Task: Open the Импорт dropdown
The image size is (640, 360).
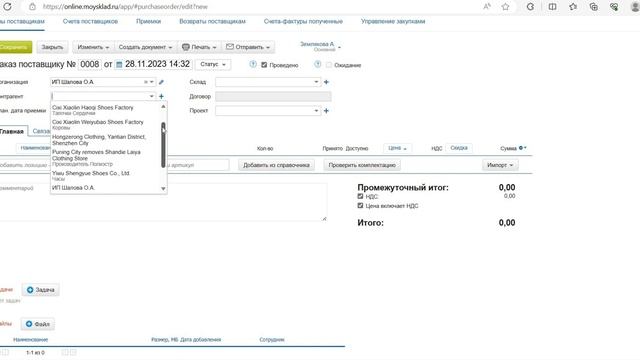Action: (x=500, y=165)
